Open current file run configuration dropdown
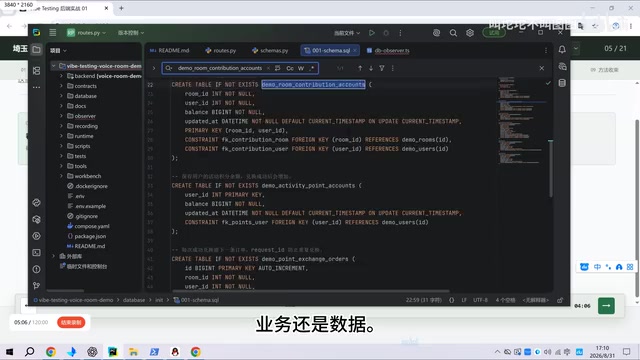 click(347, 33)
